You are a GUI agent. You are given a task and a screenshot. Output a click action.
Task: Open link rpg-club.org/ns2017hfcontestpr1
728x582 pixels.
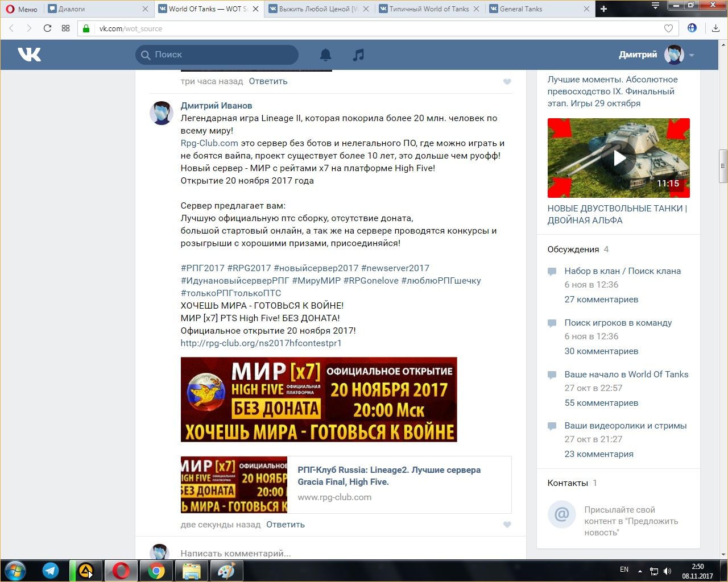261,343
